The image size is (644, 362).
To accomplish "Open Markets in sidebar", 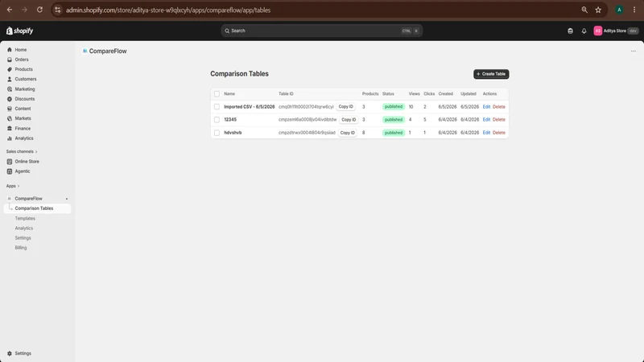I will pos(23,118).
